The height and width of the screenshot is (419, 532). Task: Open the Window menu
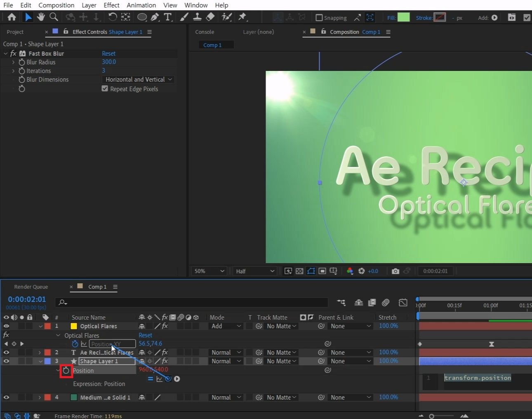[196, 5]
